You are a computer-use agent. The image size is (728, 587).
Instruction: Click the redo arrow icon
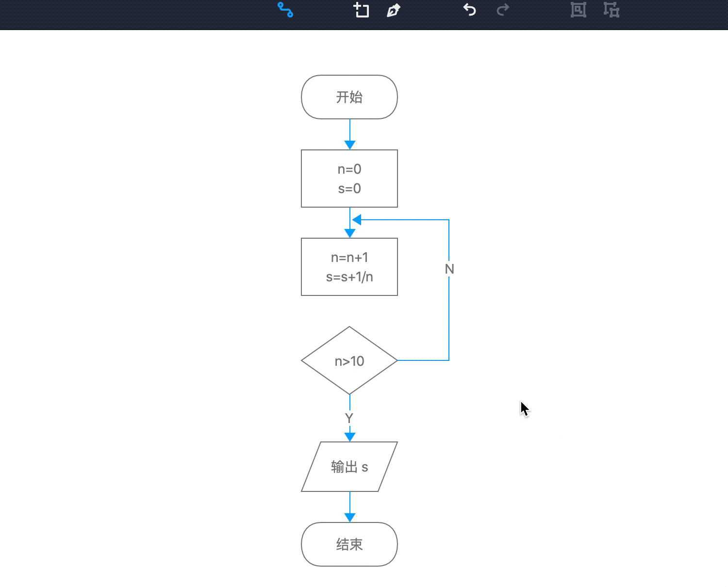tap(503, 10)
